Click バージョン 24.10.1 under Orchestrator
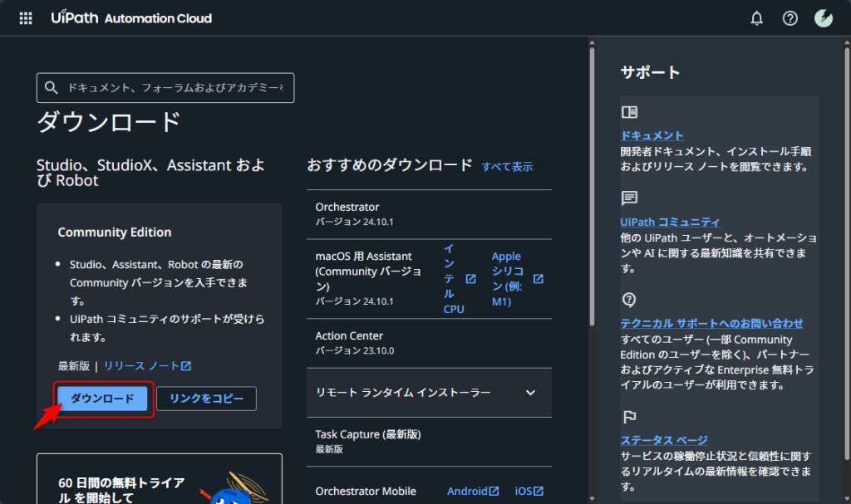851x504 pixels. point(354,222)
